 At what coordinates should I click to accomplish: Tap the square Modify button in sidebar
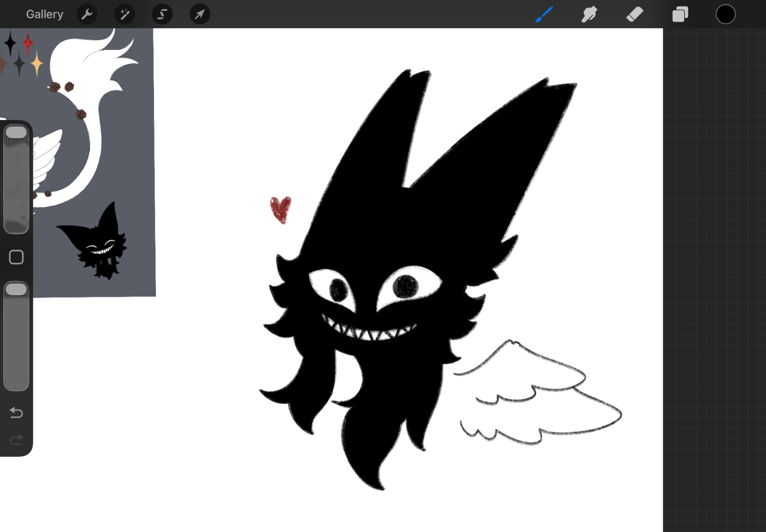[16, 257]
